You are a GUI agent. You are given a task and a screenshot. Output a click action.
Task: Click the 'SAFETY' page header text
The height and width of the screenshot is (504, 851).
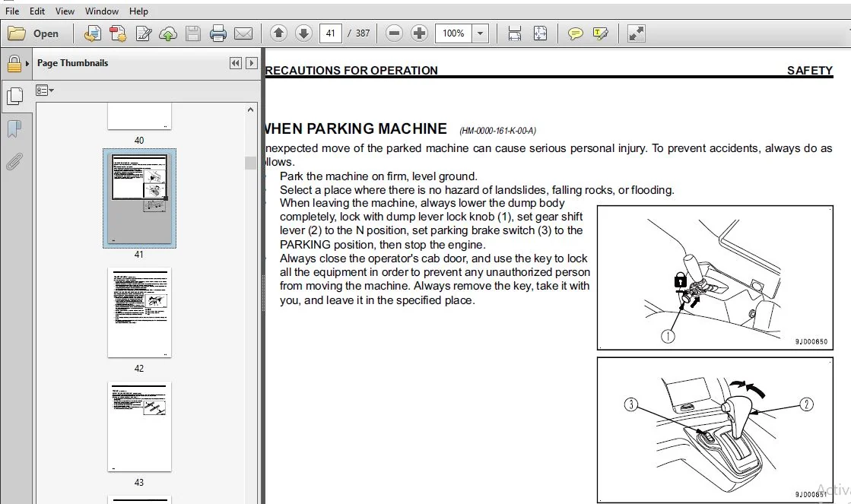pos(810,71)
